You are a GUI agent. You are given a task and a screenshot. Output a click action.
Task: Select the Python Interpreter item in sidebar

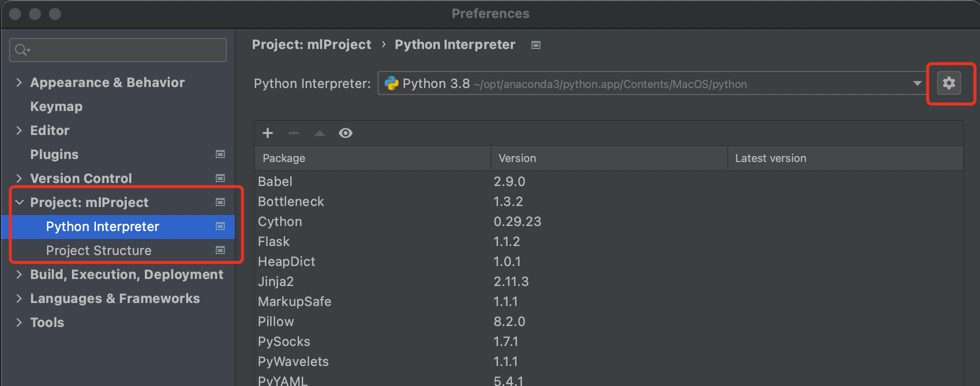point(102,226)
